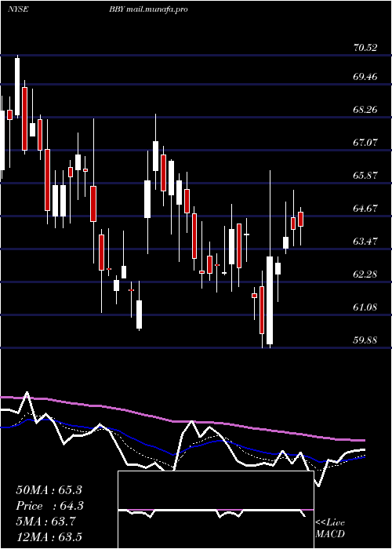This screenshot has height=549, width=392.
Task: Click the NYSE exchange label
Action: pyautogui.click(x=18, y=9)
